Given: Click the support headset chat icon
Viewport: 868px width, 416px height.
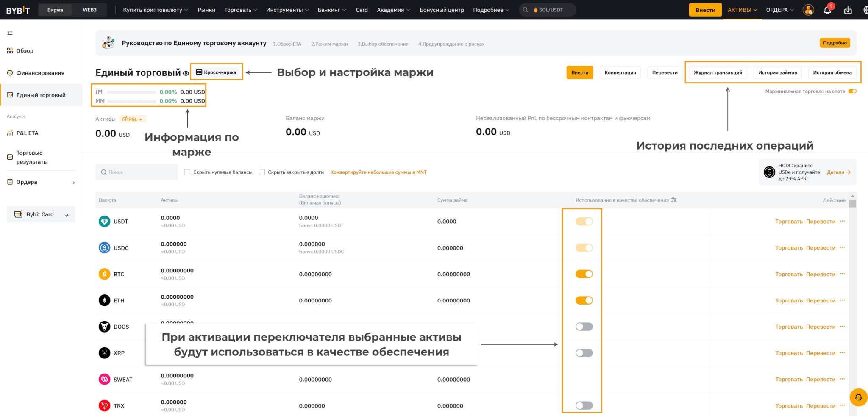Looking at the screenshot, I should click(x=858, y=397).
